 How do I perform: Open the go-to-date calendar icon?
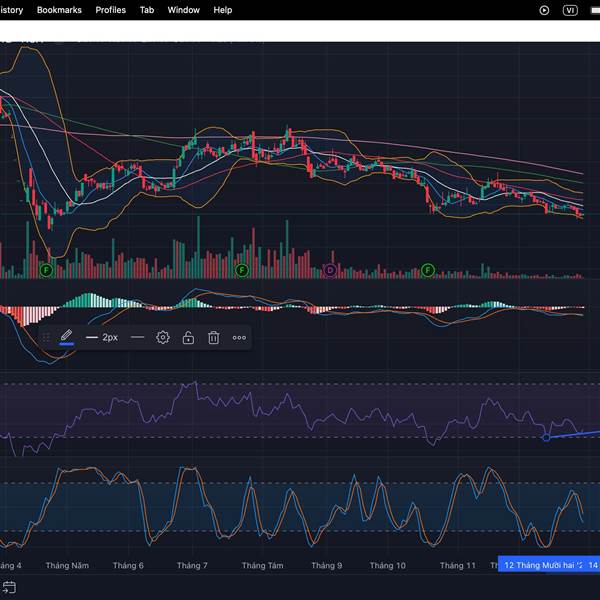[9, 587]
